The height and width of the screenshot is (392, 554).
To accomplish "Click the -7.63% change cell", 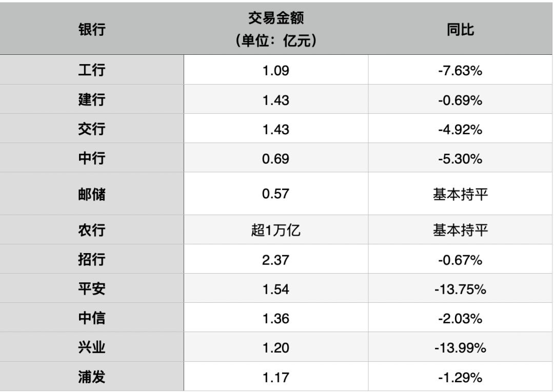I will point(460,70).
